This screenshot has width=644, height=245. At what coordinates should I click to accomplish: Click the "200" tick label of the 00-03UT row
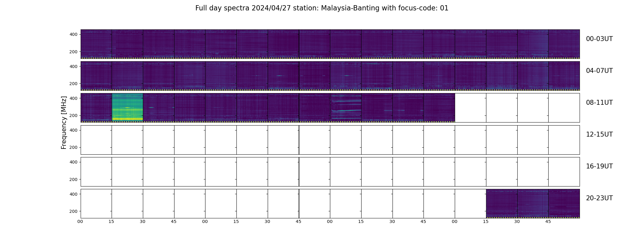74,52
